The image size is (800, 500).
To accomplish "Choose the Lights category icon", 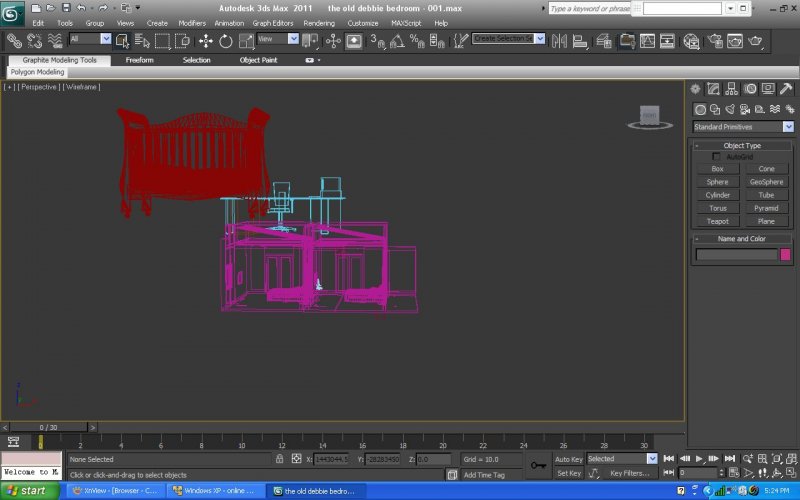I will [730, 109].
